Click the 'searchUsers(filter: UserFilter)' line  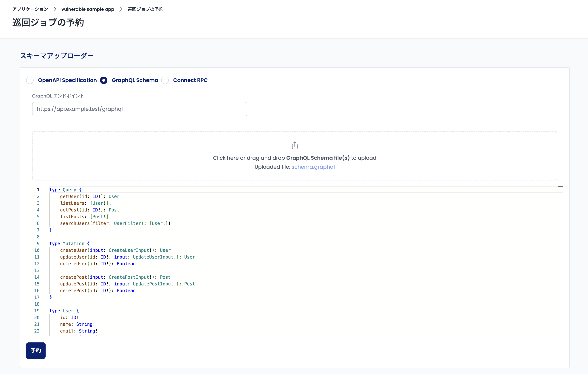pos(115,223)
